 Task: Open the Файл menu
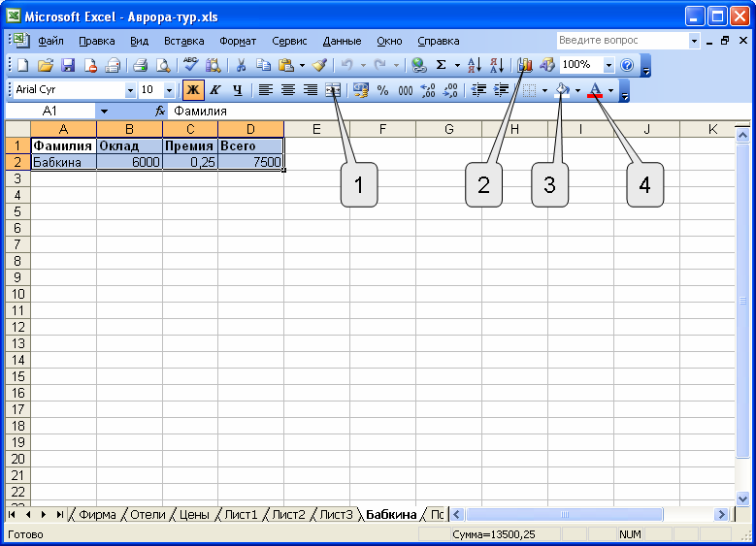tap(50, 41)
